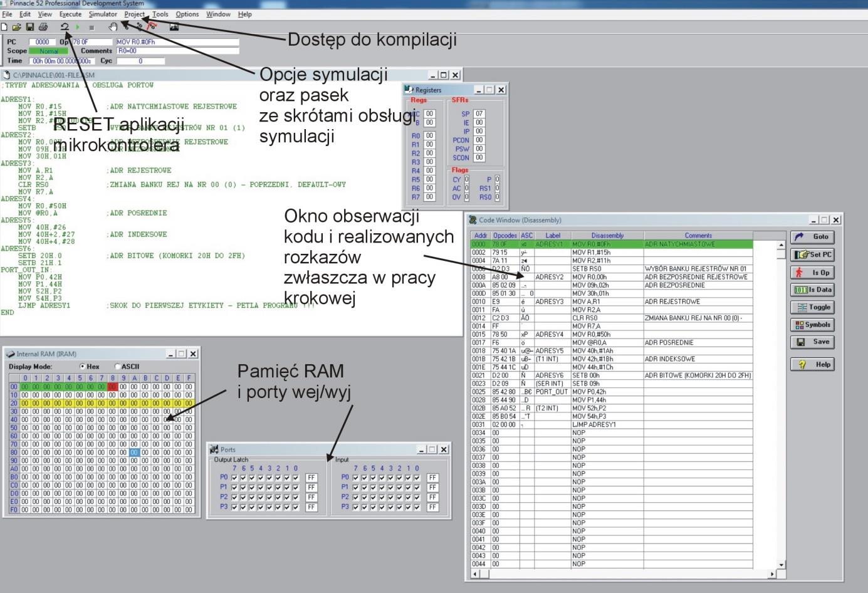Toggle Output Latch P2 bit 4 checkbox

tap(261, 498)
